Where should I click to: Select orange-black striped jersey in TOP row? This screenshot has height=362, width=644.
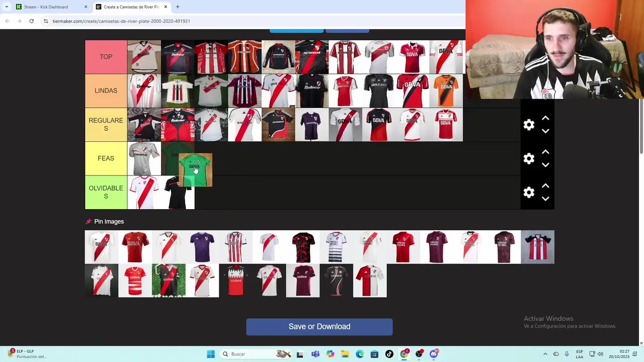245,57
